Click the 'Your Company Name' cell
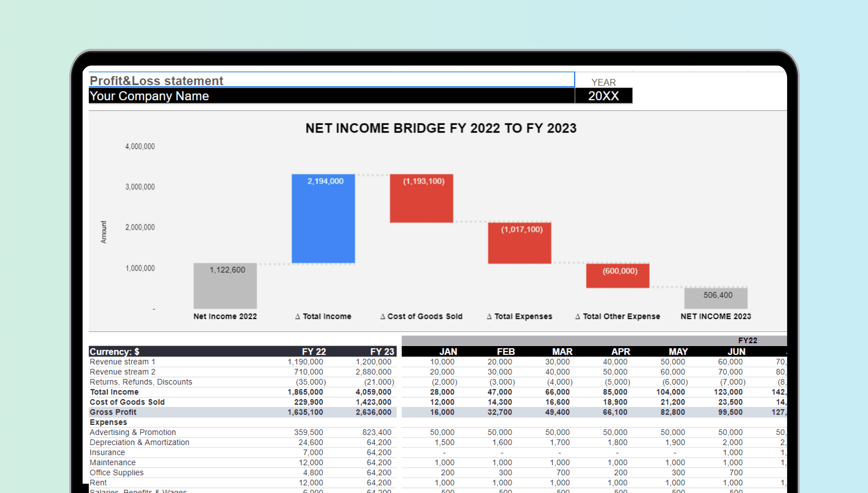 (x=331, y=96)
